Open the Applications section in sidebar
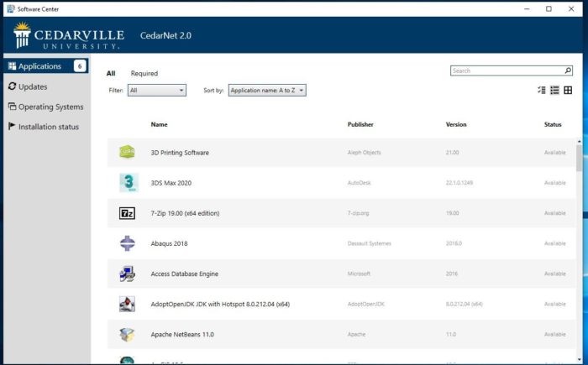Screen dimensions: 588x365 [x=46, y=66]
